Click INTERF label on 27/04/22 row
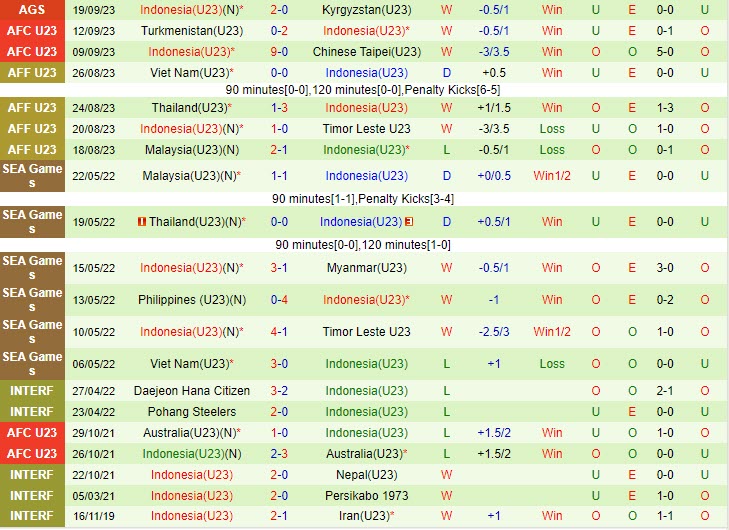Screen dimensions: 729x530 32,391
